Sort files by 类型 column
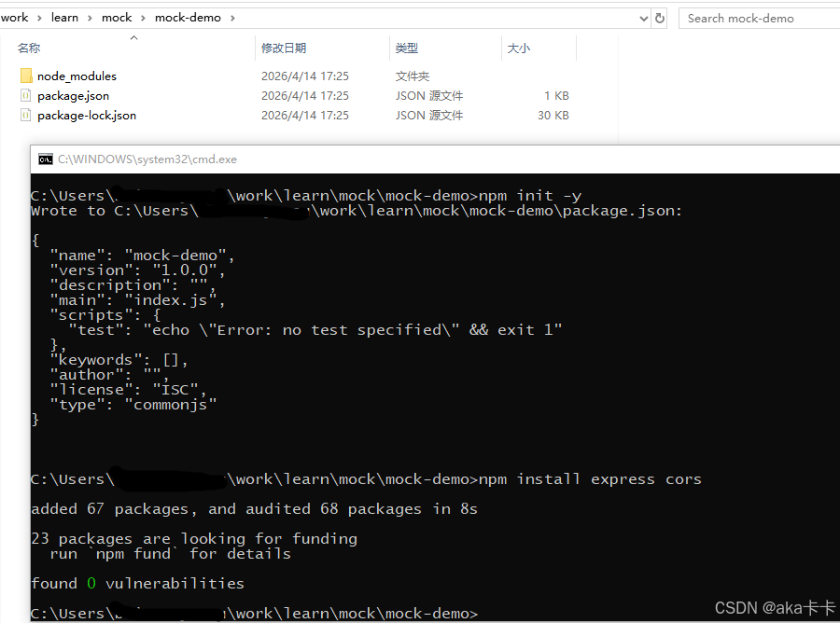The height and width of the screenshot is (623, 840). pyautogui.click(x=407, y=48)
